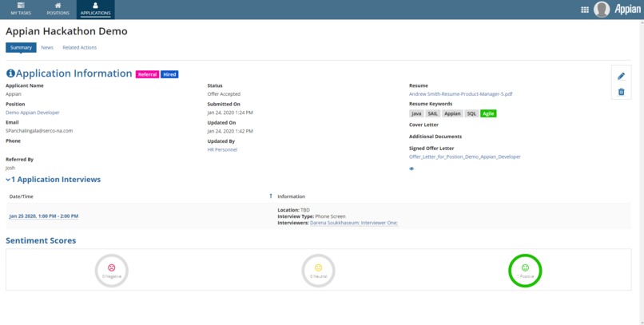644x325 pixels.
Task: Open the Demo Appian Developer position link
Action: pos(33,113)
